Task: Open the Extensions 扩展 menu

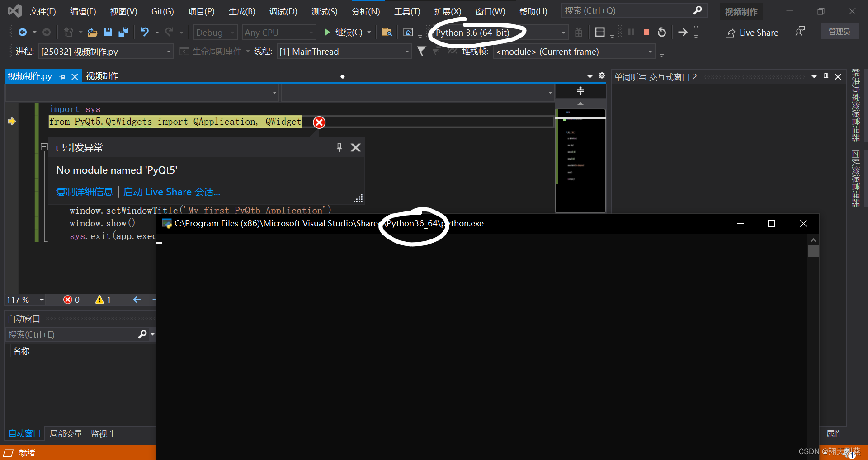Action: click(x=448, y=11)
